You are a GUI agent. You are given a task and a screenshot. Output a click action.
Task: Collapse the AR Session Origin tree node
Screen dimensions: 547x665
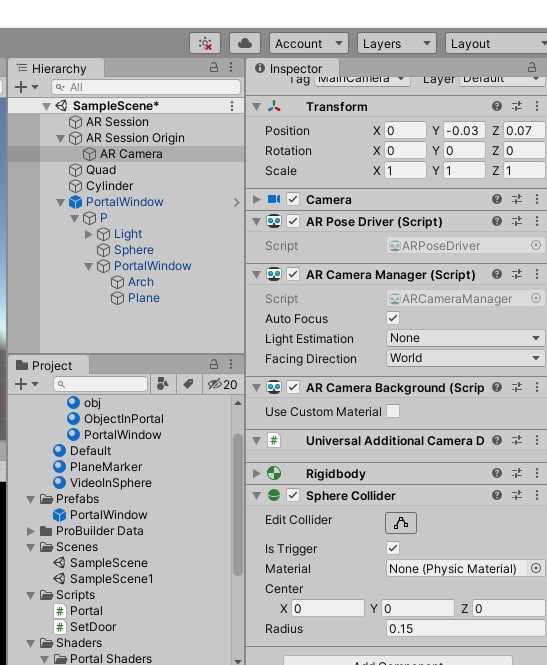point(61,138)
